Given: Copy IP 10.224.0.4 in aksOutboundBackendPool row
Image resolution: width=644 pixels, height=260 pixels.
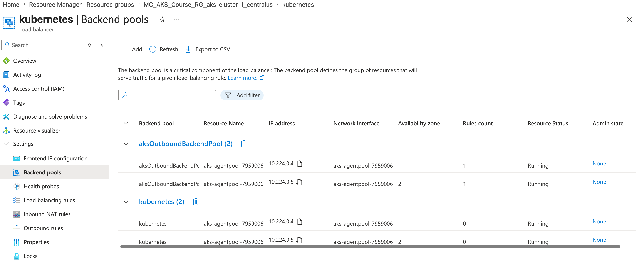Looking at the screenshot, I should pyautogui.click(x=299, y=163).
